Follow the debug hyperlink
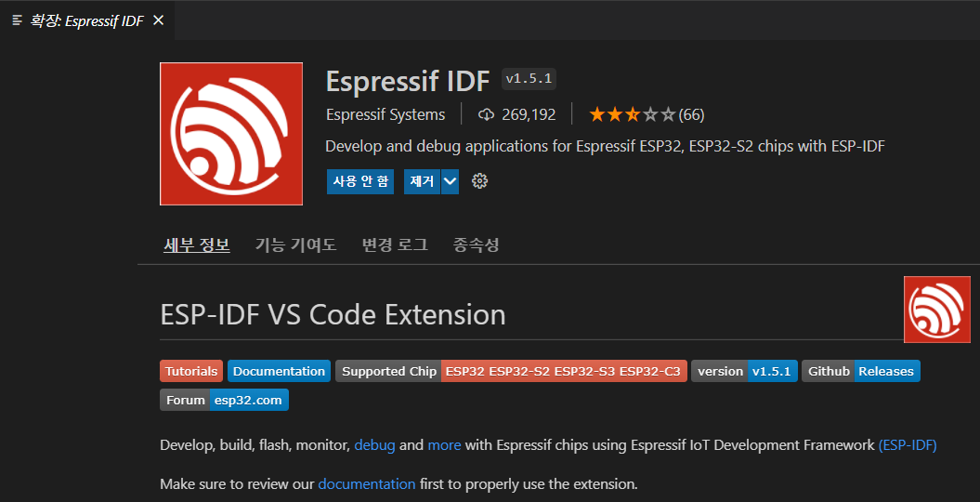Image resolution: width=980 pixels, height=502 pixels. point(374,445)
